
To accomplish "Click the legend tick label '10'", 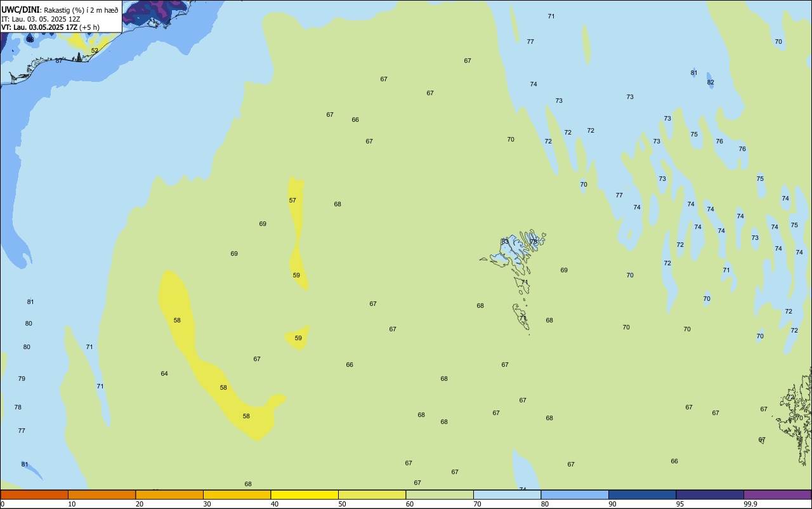I will pyautogui.click(x=72, y=504).
